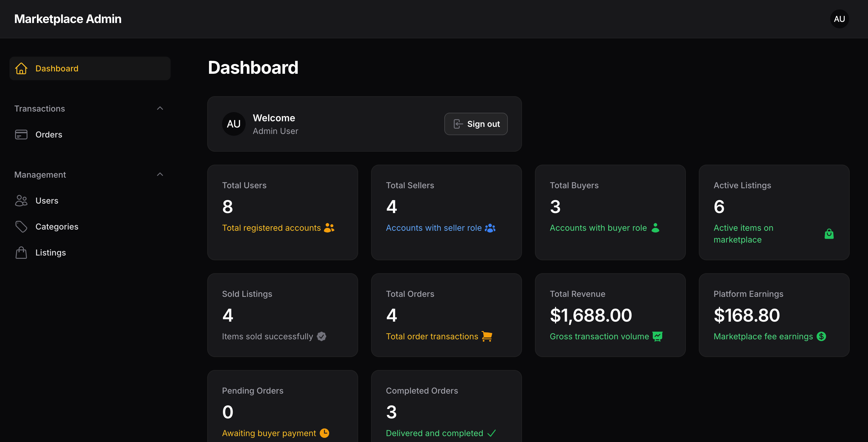Click the sign-out arrow icon
Screen dimensions: 868x442
(x=458, y=124)
